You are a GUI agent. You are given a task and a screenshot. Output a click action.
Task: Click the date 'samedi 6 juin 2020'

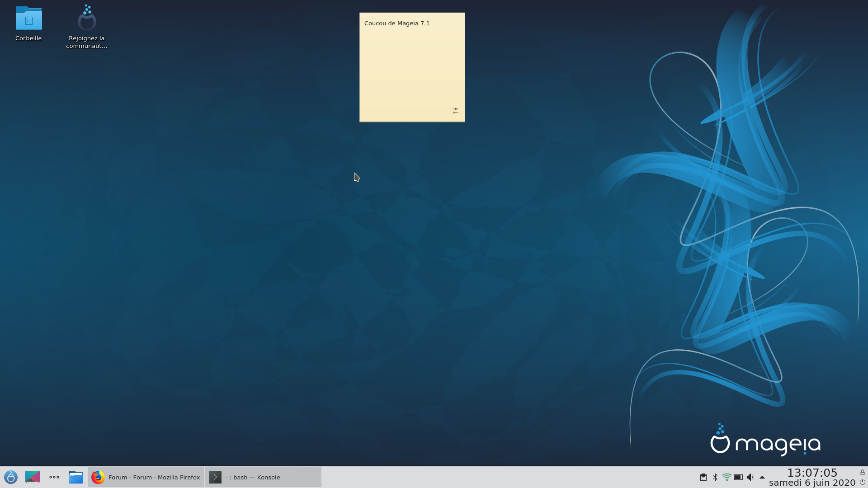pos(812,483)
